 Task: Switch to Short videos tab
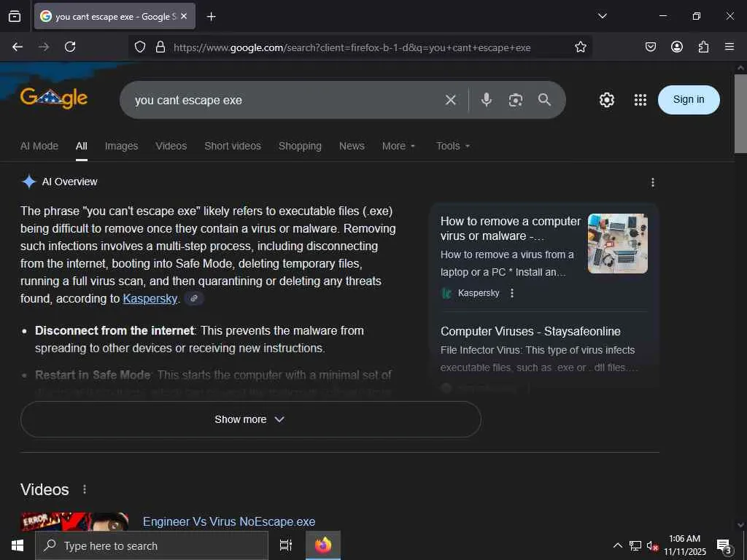tap(233, 146)
